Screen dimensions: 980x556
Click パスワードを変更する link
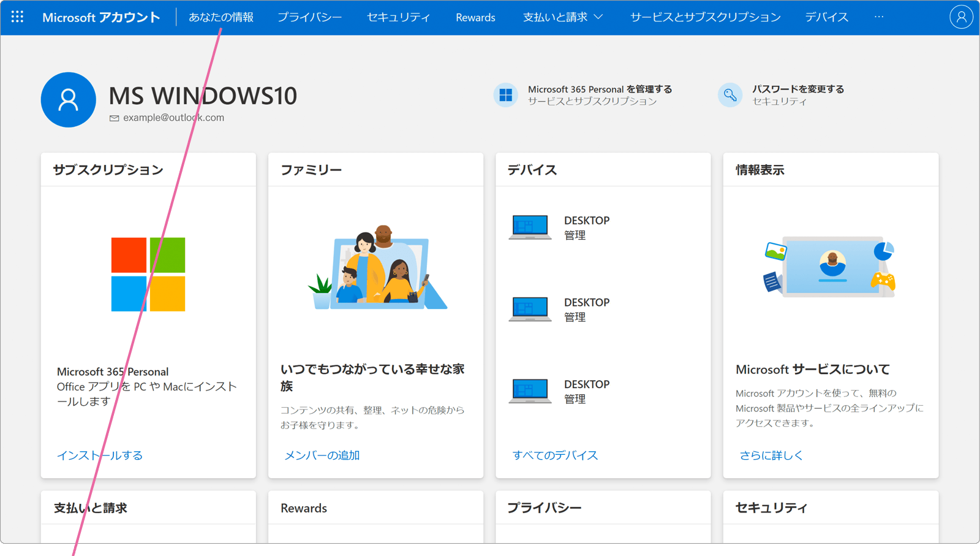tap(798, 89)
